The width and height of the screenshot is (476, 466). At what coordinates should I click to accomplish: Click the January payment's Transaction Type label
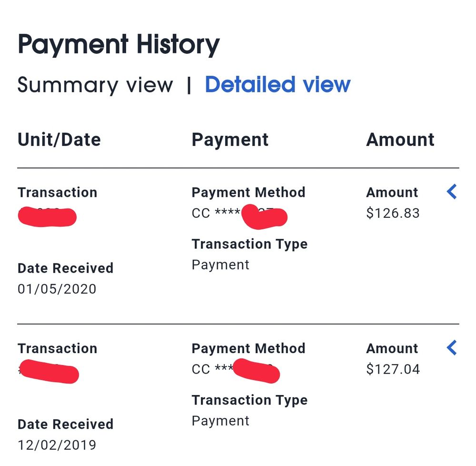coord(249,244)
